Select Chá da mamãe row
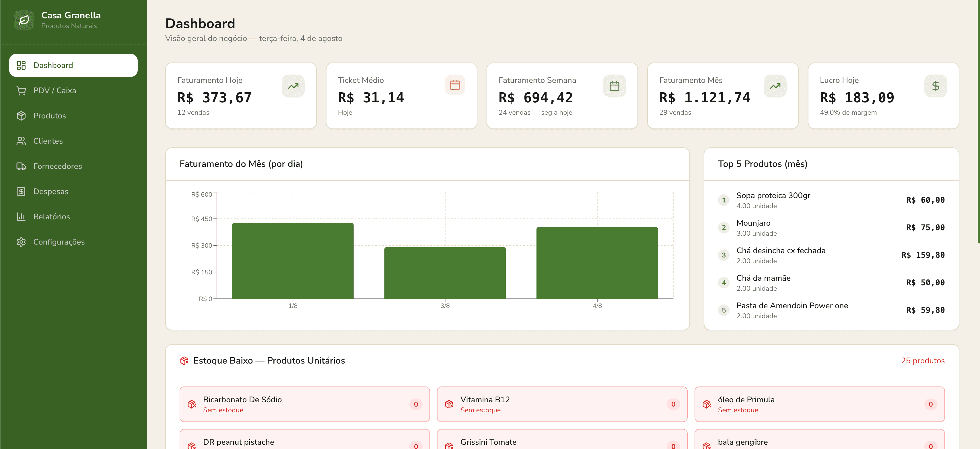This screenshot has width=980, height=449. [831, 283]
